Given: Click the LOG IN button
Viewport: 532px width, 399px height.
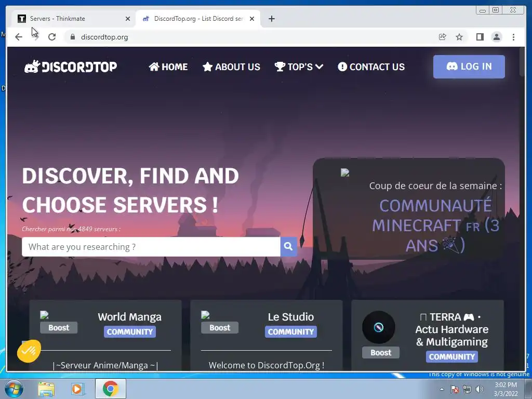Looking at the screenshot, I should point(469,66).
